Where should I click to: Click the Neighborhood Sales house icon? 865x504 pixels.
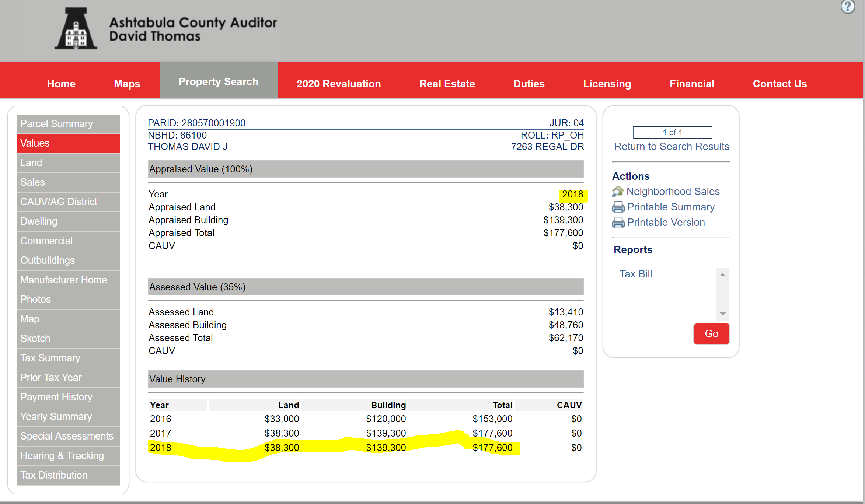[618, 192]
